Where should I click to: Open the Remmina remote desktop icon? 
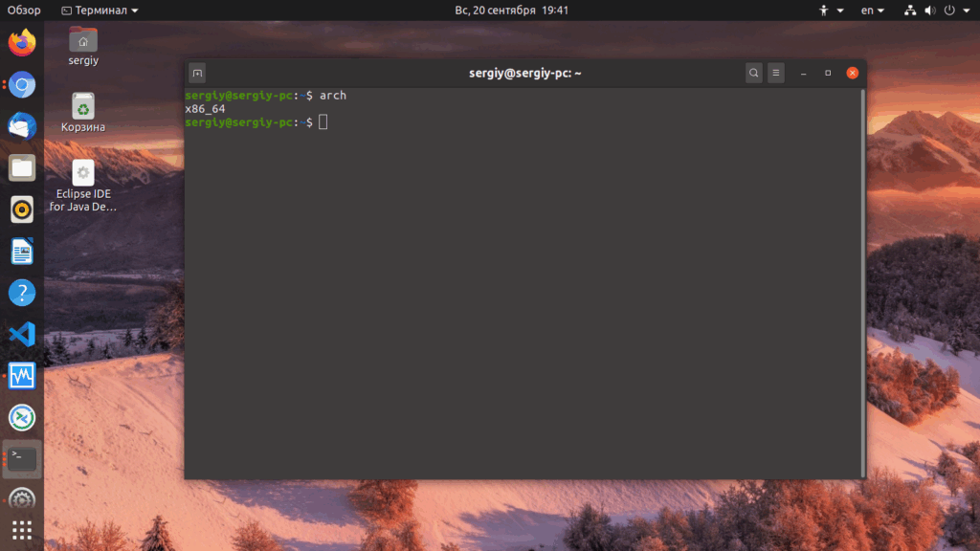(22, 417)
